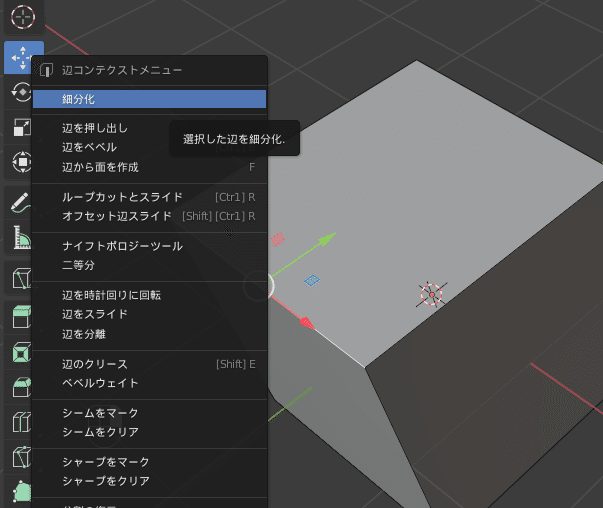This screenshot has width=603, height=508.
Task: Choose シャープをクリア menu entry
Action: (x=149, y=481)
